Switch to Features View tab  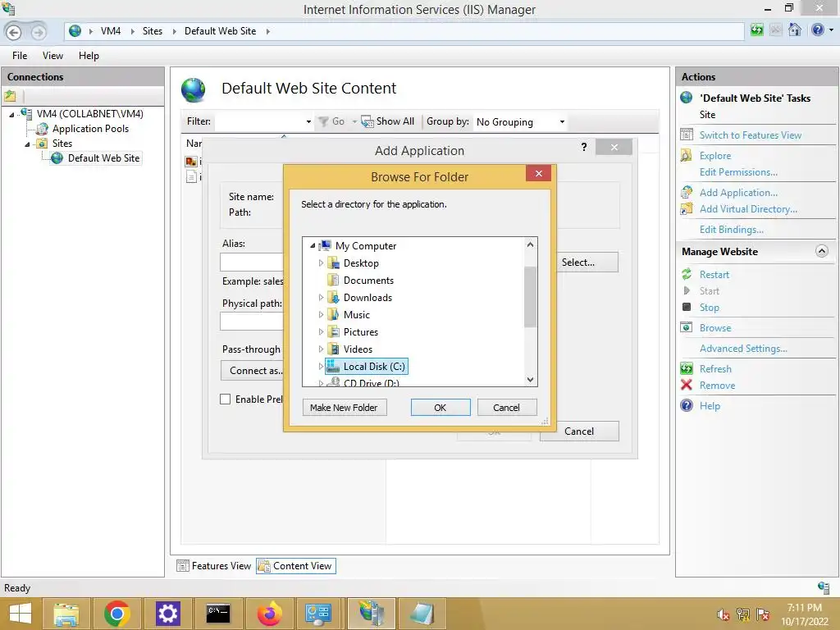214,566
